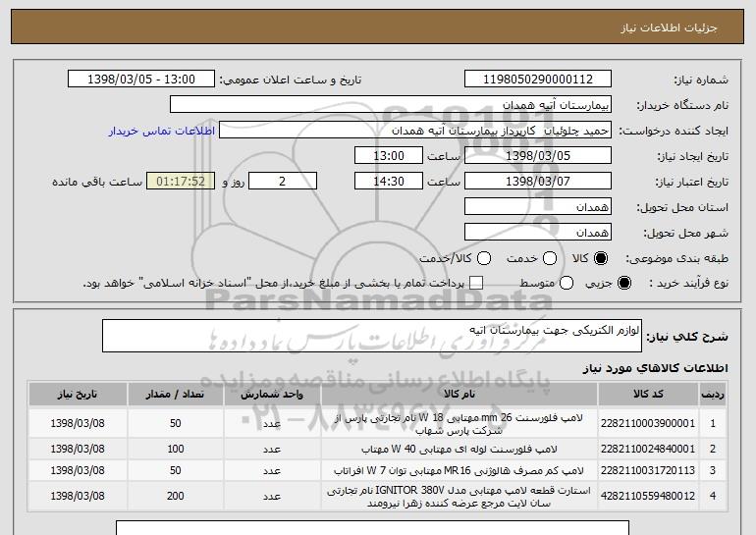Select the کالا/خدمت radio button

[x=484, y=258]
